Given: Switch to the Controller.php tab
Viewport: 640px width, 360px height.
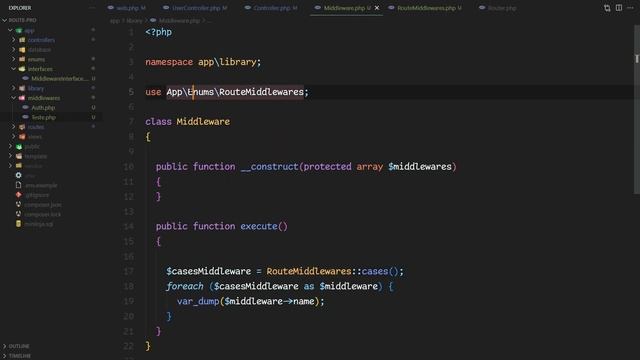Looking at the screenshot, I should coord(272,8).
